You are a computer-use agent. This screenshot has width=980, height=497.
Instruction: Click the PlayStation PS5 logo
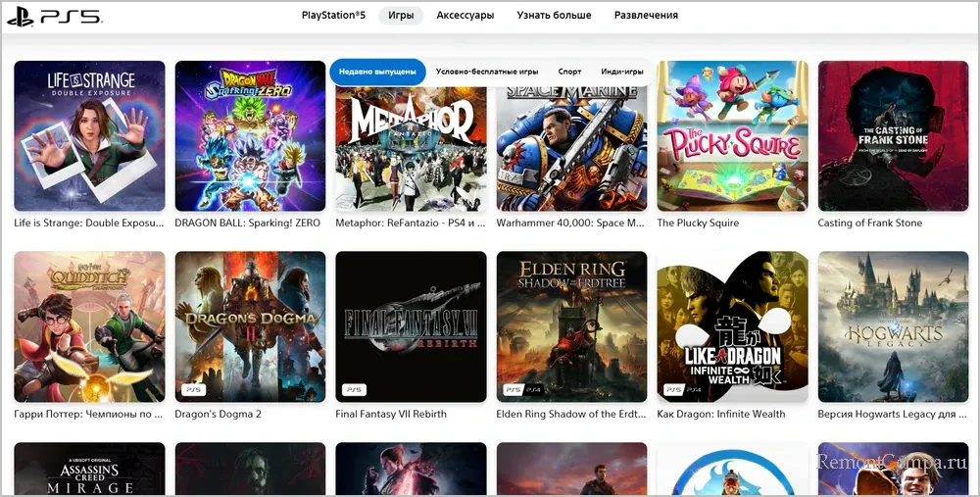click(54, 17)
